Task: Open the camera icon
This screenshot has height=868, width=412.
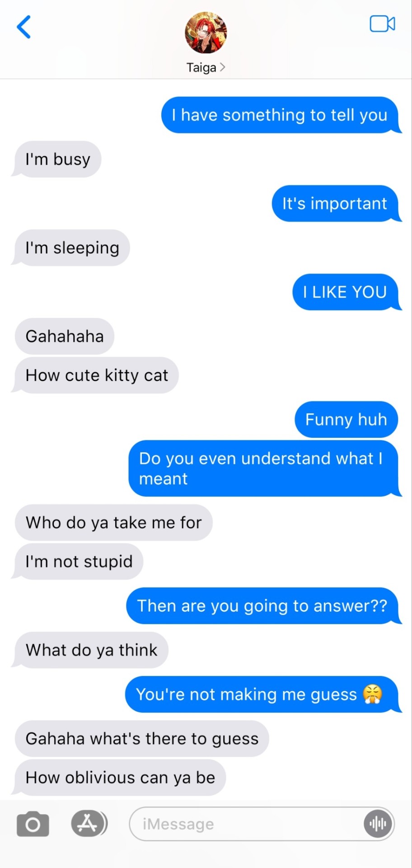Action: pyautogui.click(x=33, y=824)
